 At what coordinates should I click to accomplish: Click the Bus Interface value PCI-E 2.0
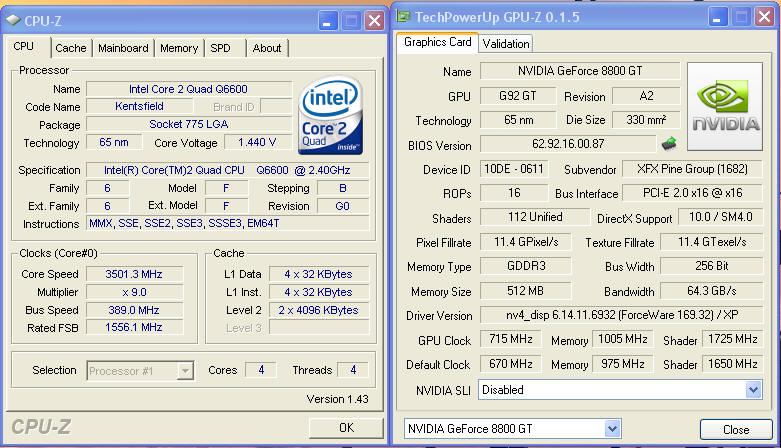(x=692, y=193)
